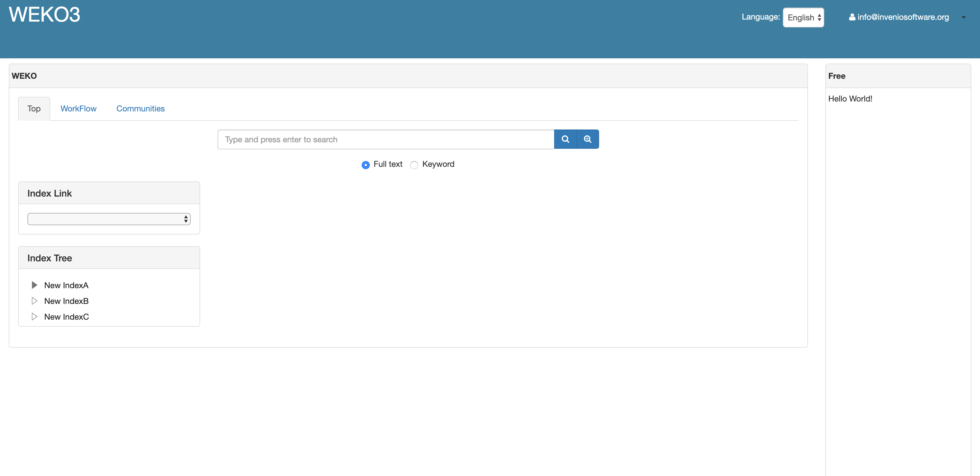Screen dimensions: 980x476
Task: Open detailed search with zoom-plus icon
Action: point(587,139)
